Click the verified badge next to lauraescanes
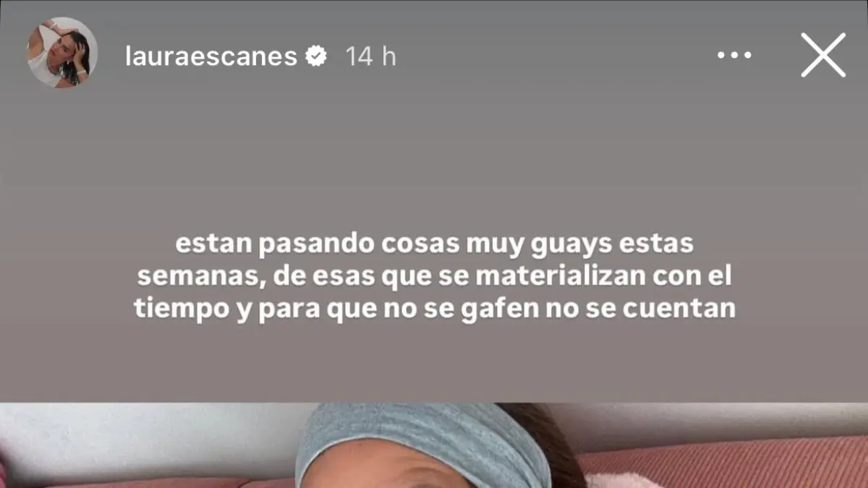The height and width of the screenshot is (488, 868). click(x=316, y=56)
